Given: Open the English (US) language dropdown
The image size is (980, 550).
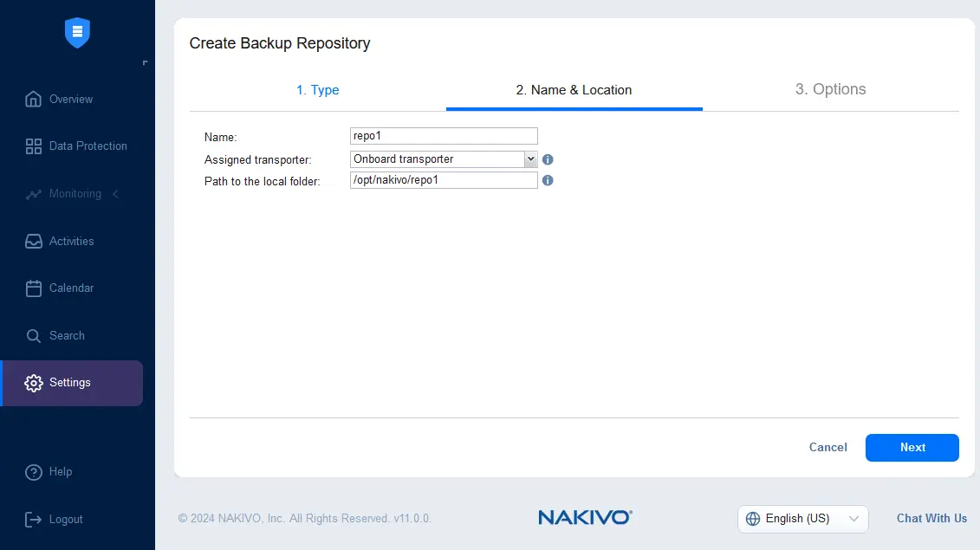Looking at the screenshot, I should point(802,519).
